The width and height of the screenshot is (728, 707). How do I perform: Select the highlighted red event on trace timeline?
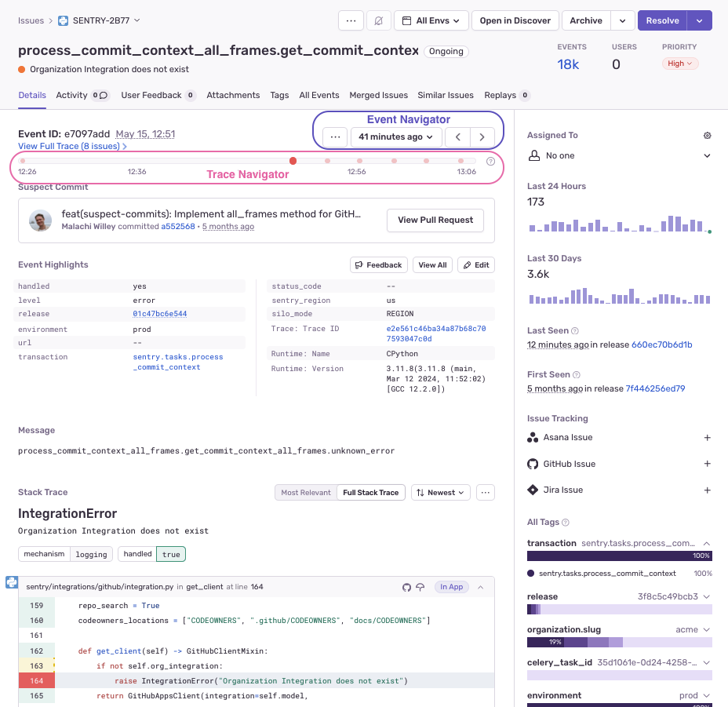coord(293,161)
